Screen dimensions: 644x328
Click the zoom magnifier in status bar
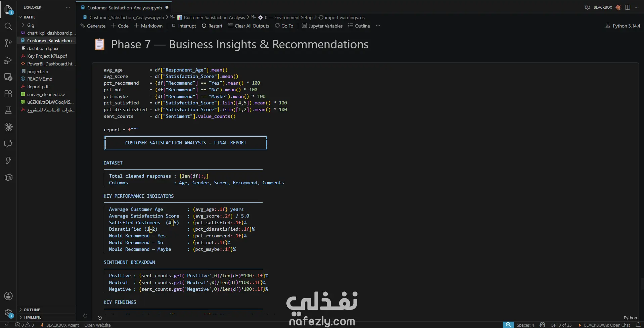pyautogui.click(x=508, y=325)
